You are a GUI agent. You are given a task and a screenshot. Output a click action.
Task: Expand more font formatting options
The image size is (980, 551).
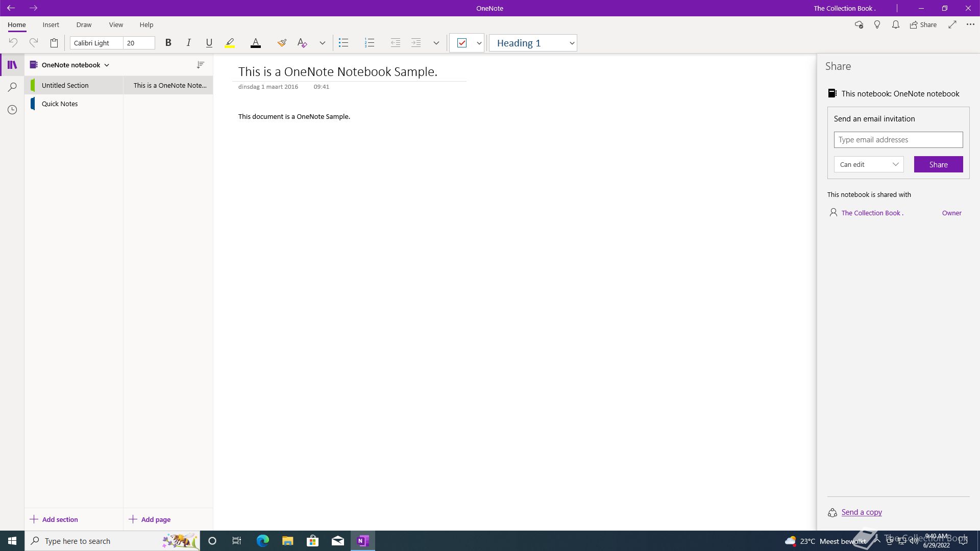coord(322,43)
